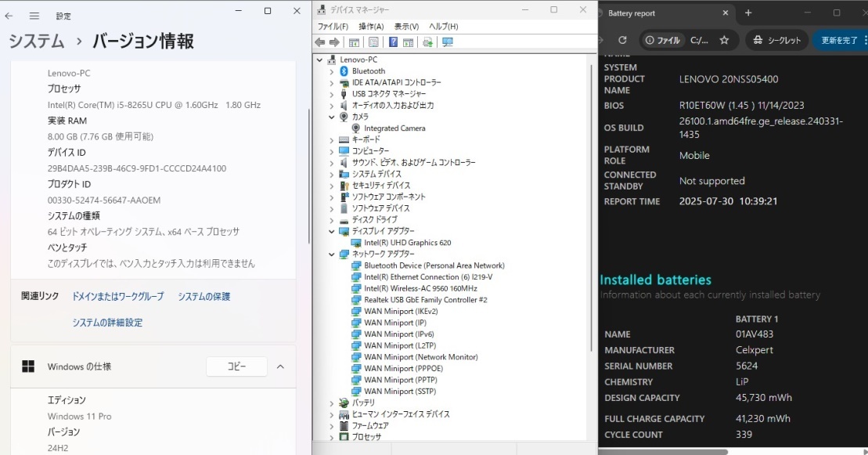Expand the バッテリ category

point(331,403)
